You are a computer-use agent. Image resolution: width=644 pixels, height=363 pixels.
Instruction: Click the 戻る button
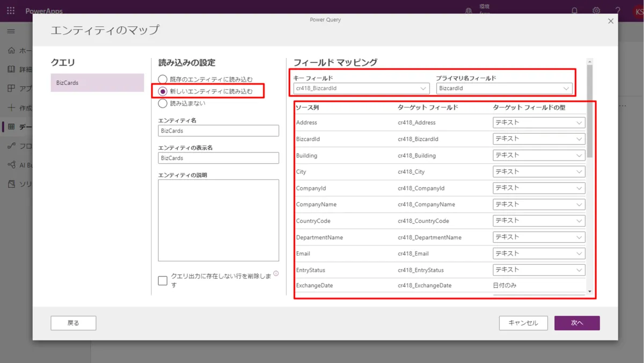(73, 323)
